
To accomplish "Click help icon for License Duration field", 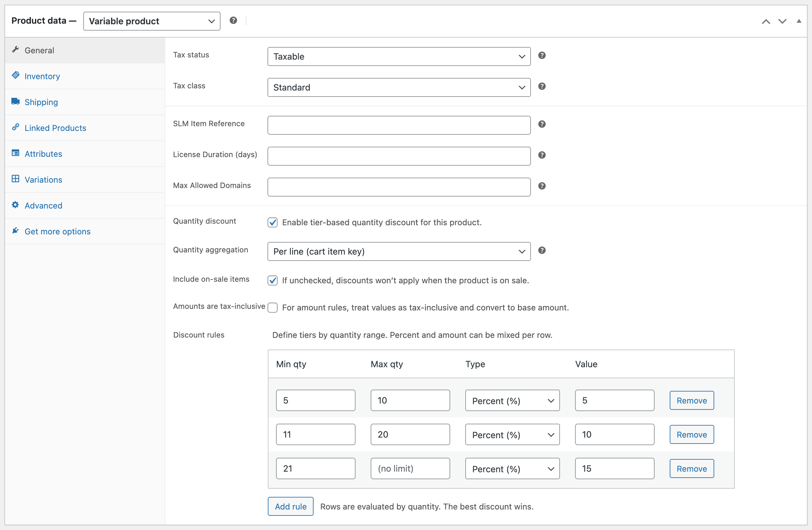I will (x=541, y=155).
